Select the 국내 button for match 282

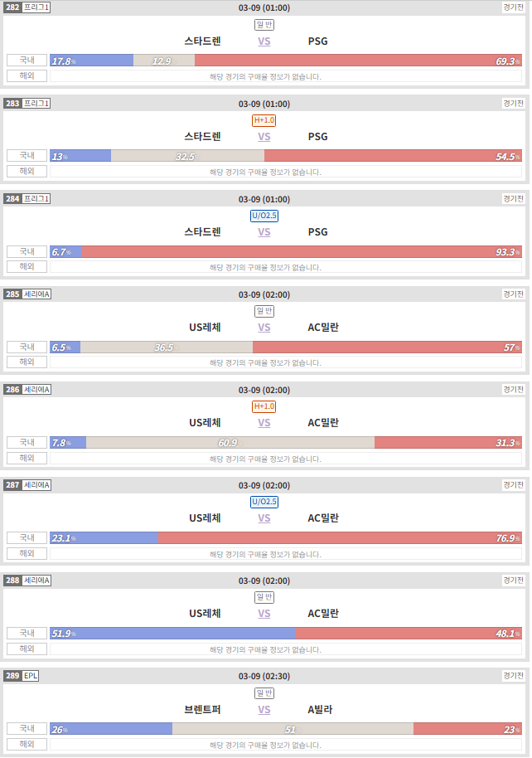(x=27, y=60)
